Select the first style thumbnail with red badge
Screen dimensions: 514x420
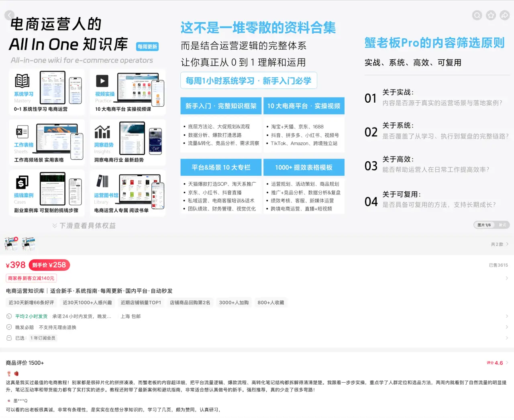11,244
